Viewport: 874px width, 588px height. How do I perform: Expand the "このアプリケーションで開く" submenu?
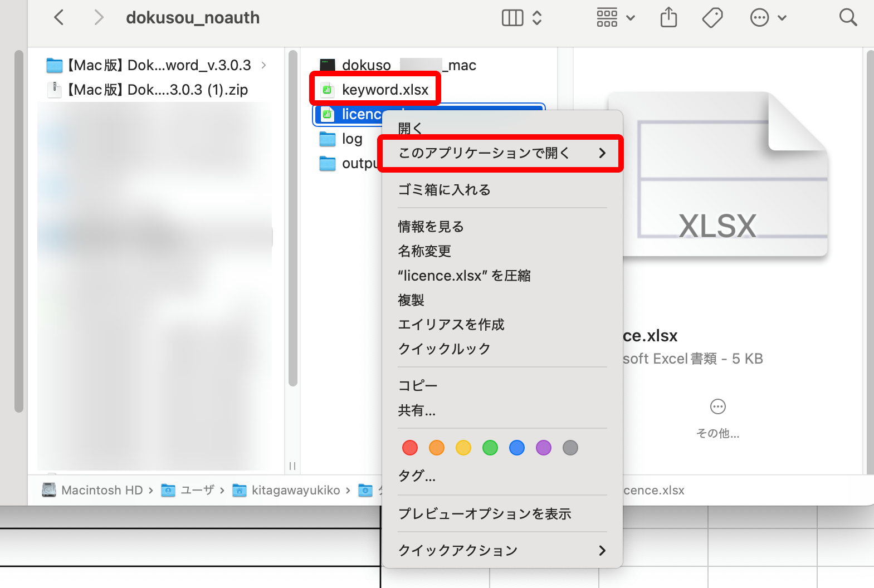pyautogui.click(x=500, y=153)
